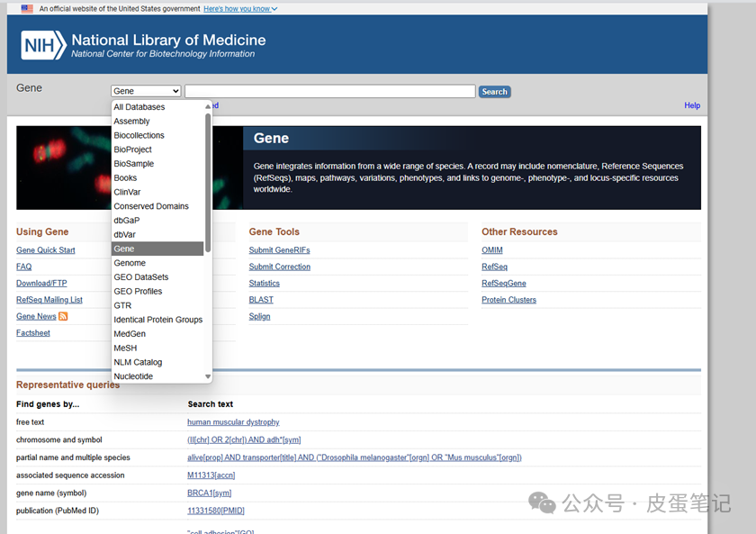Select GTR from the database list

coord(157,305)
